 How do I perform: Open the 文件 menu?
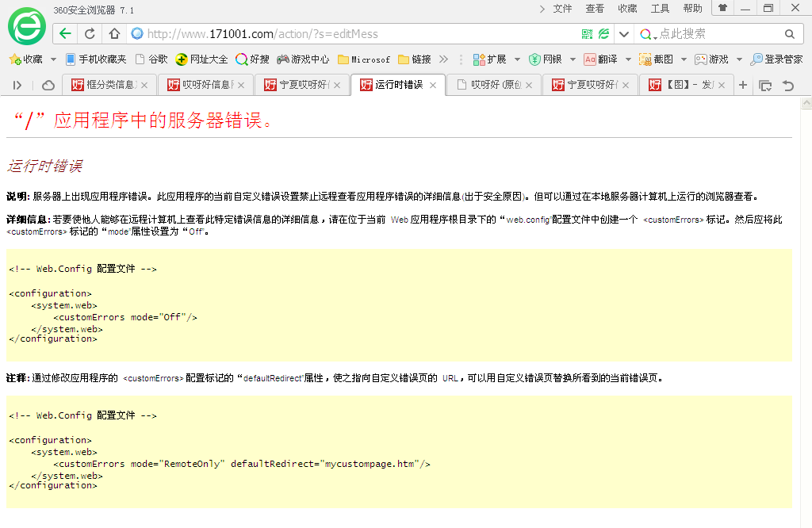[562, 9]
